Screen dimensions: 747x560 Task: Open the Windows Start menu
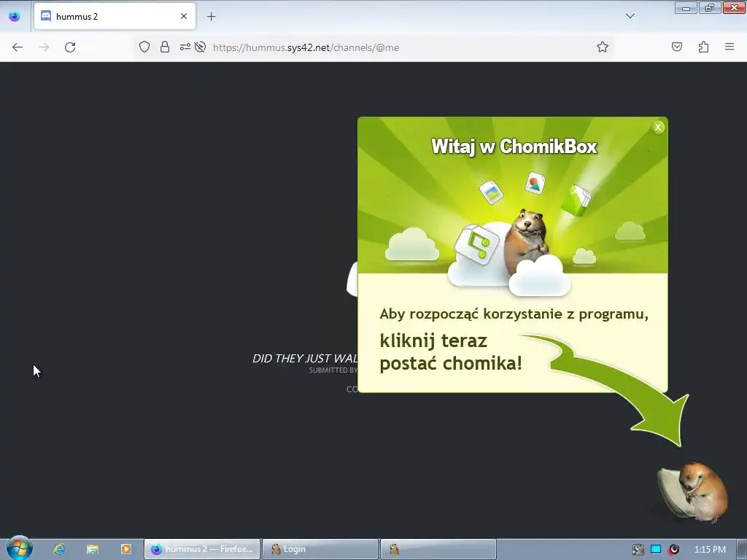[19, 548]
